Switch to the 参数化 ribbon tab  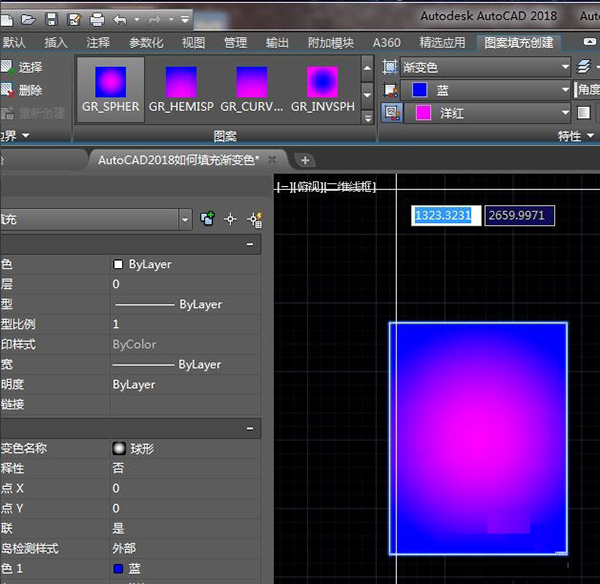[146, 43]
